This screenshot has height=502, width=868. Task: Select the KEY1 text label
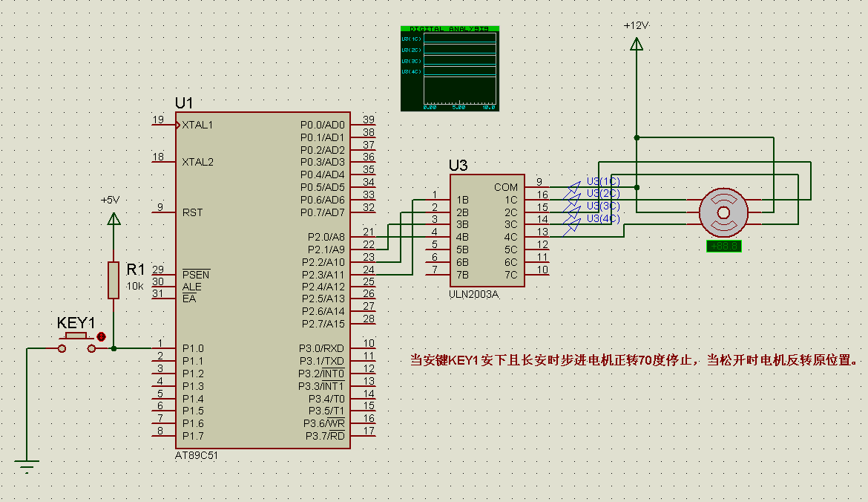coord(76,322)
